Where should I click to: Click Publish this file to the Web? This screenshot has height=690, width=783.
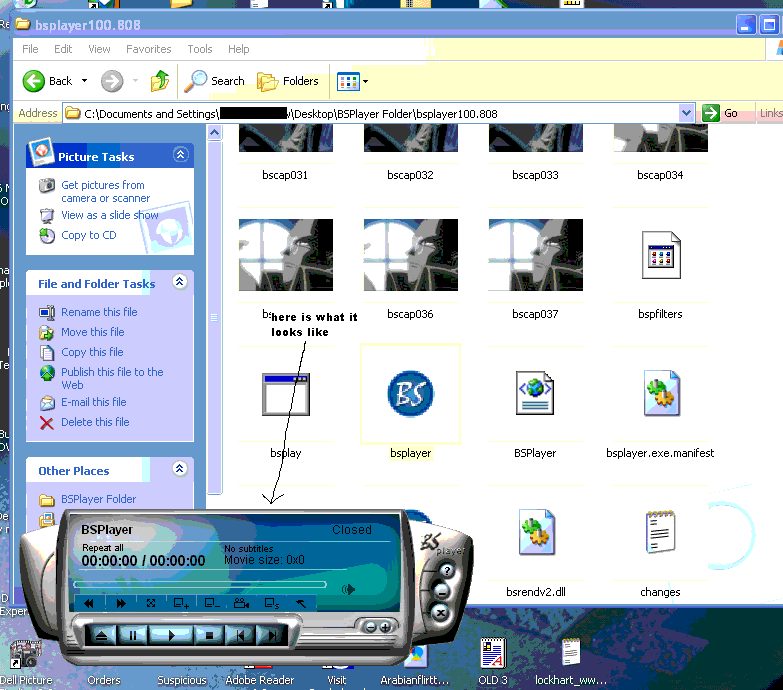point(112,378)
